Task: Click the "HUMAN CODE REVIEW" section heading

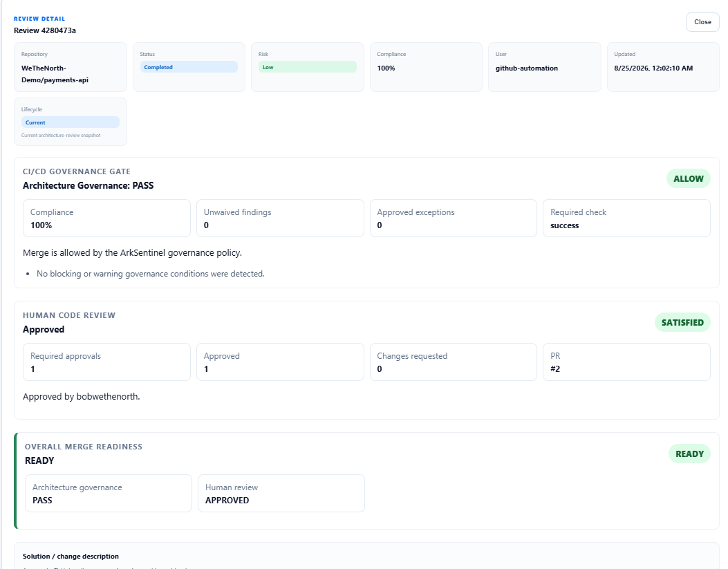Action: tap(69, 315)
